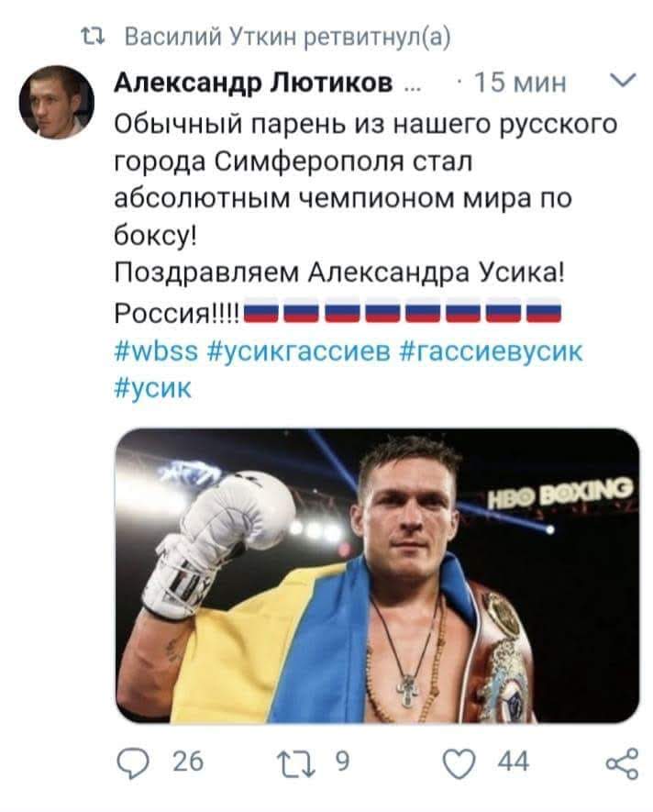The image size is (653, 812).
Task: Click the share icon below the photo
Action: point(622,762)
